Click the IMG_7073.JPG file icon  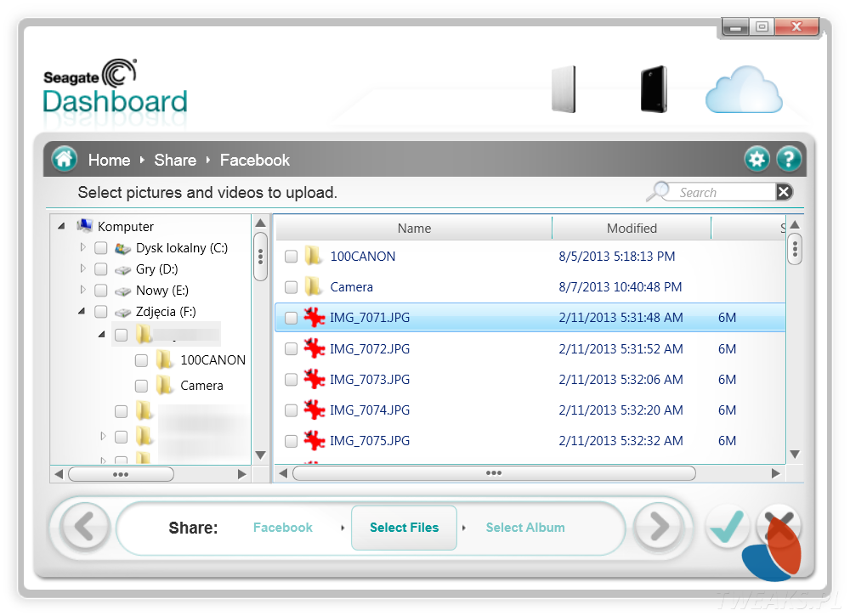click(x=314, y=379)
